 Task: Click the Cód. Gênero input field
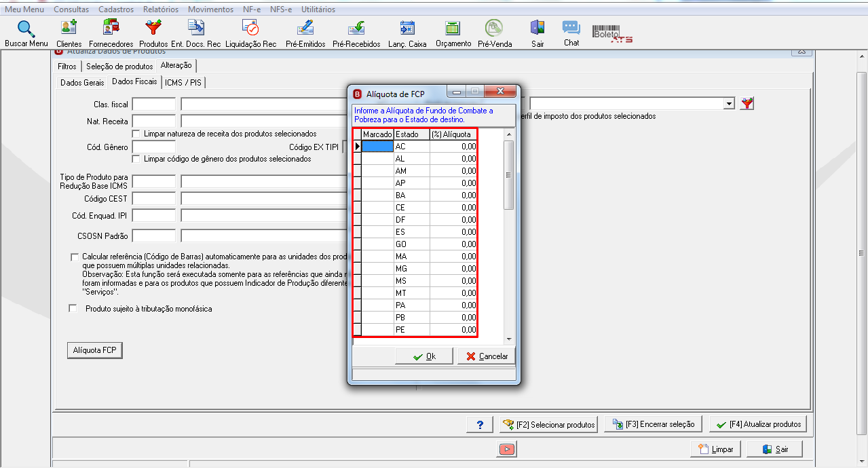[x=154, y=147]
